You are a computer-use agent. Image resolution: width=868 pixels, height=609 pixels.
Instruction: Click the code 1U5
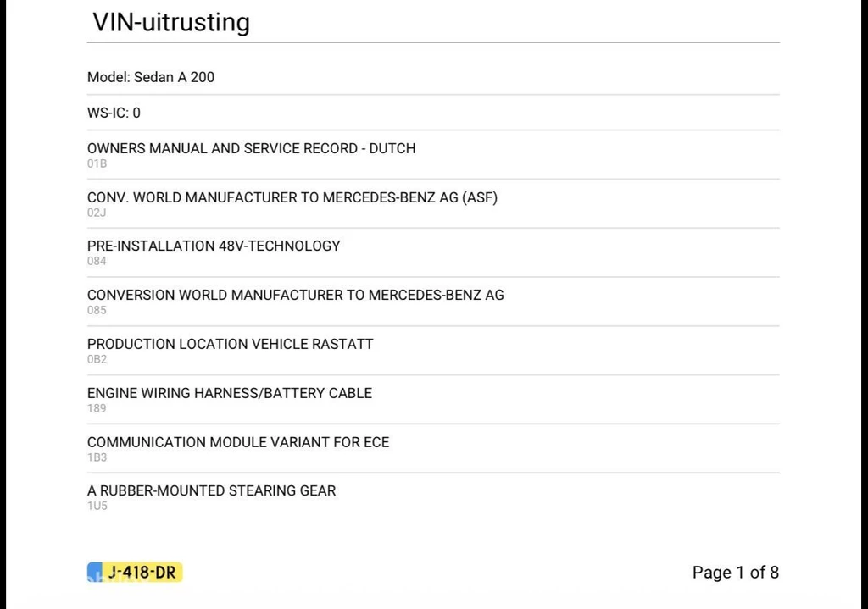[x=97, y=507]
